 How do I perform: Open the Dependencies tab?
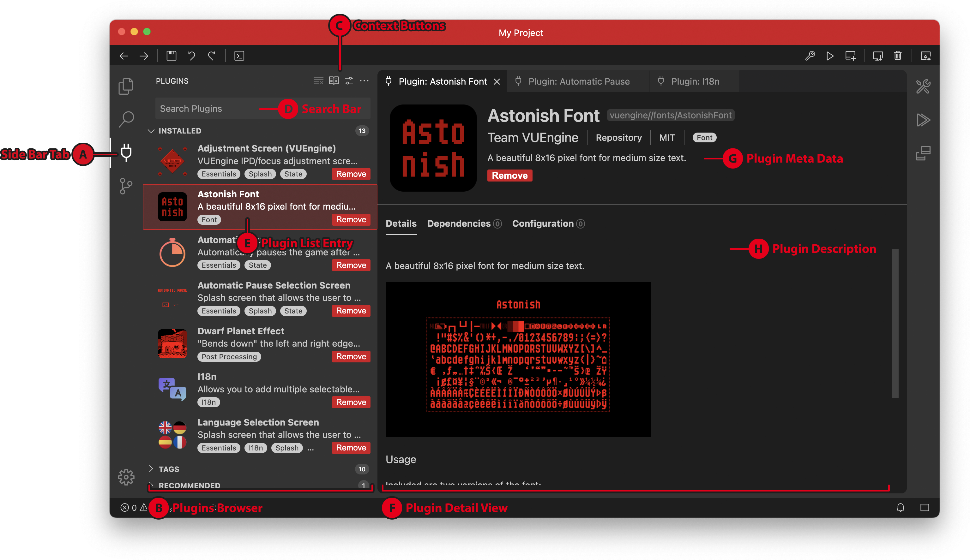click(x=464, y=223)
